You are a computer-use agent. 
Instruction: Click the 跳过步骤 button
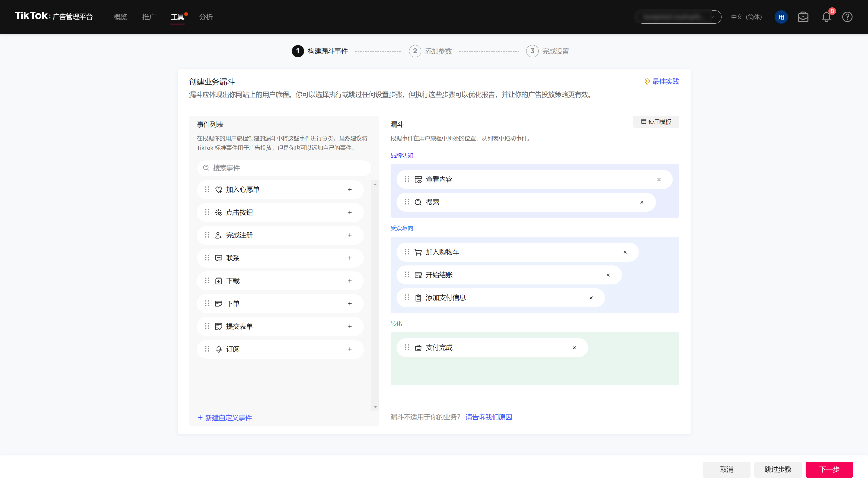(x=778, y=470)
